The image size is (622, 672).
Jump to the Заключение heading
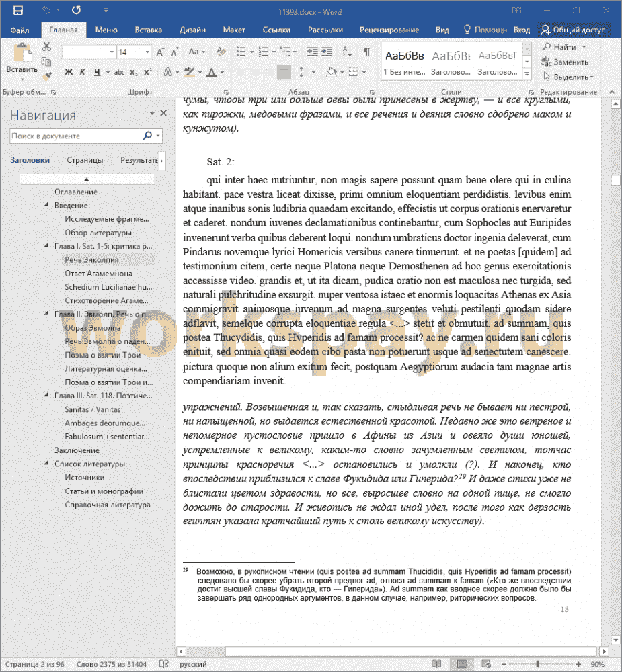click(x=77, y=450)
